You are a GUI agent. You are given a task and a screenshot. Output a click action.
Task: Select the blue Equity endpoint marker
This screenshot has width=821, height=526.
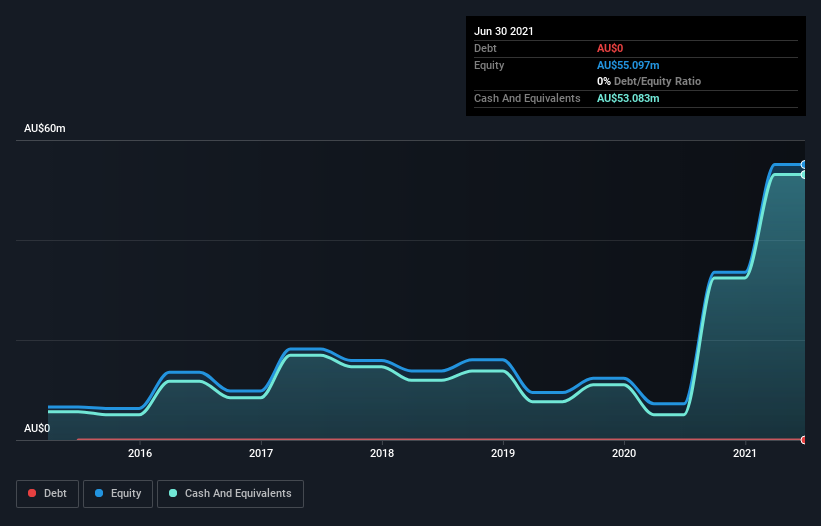point(804,164)
